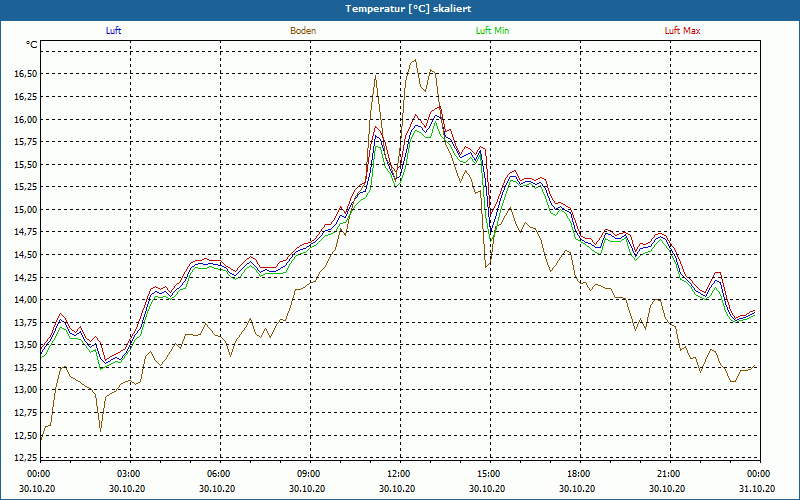Click the Boden curve spike just before 12:00
This screenshot has height=500, width=800.
coord(376,76)
